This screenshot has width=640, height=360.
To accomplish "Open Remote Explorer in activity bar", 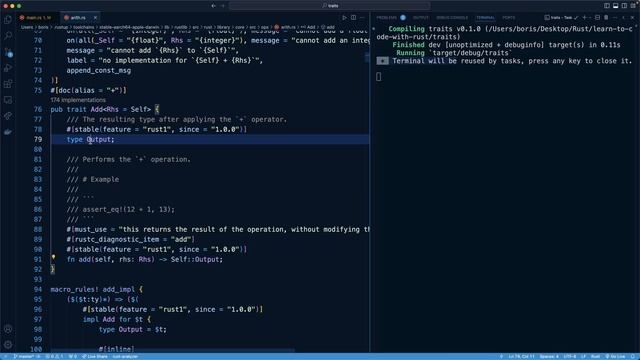I will [8, 100].
